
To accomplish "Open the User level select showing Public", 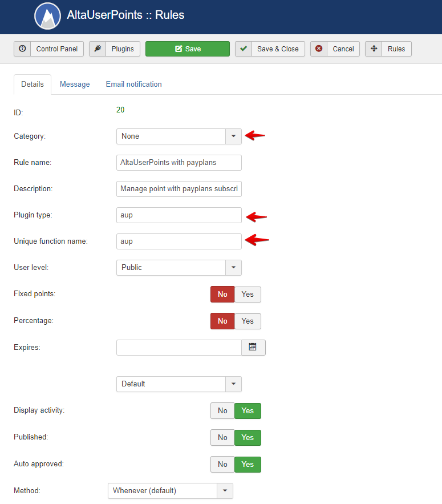I will (179, 268).
